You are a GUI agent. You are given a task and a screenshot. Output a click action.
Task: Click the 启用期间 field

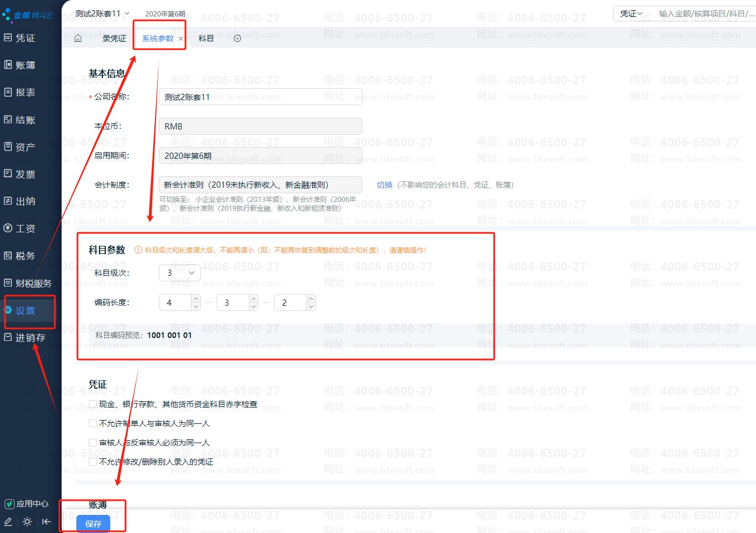pyautogui.click(x=261, y=155)
